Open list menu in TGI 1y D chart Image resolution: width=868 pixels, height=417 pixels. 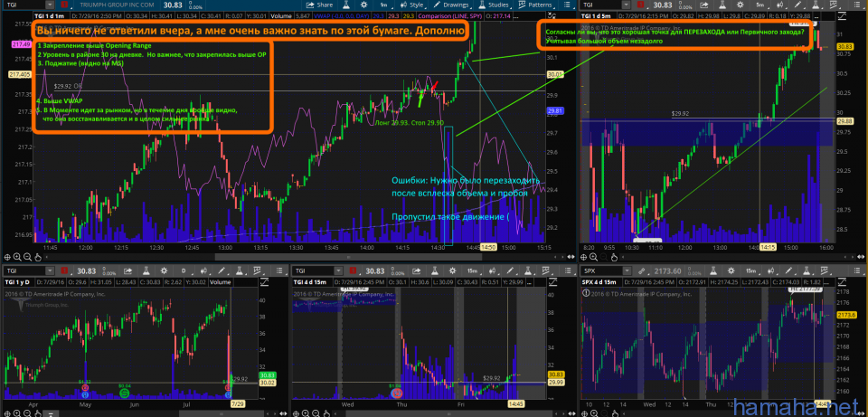tap(280, 270)
